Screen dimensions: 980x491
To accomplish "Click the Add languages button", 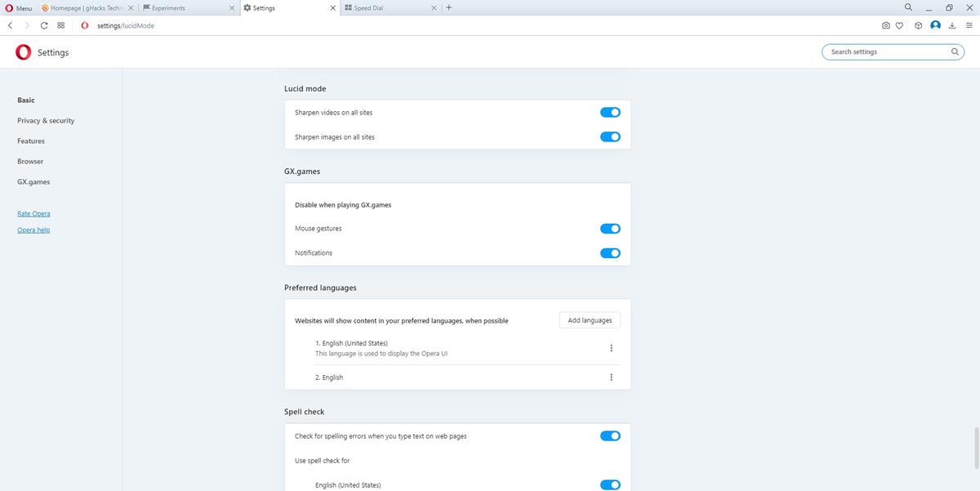I will (589, 319).
